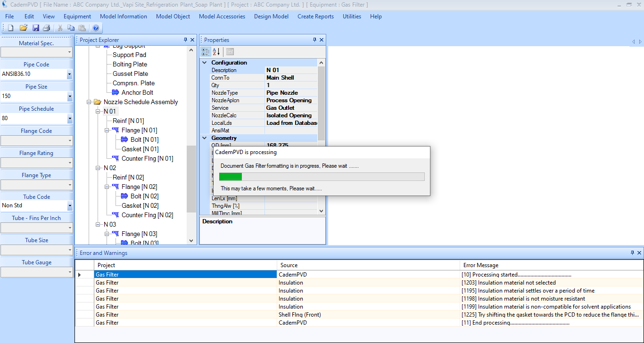Viewport: 644px width, 343px height.
Task: Pin the Project Explorer panel
Action: (x=185, y=40)
